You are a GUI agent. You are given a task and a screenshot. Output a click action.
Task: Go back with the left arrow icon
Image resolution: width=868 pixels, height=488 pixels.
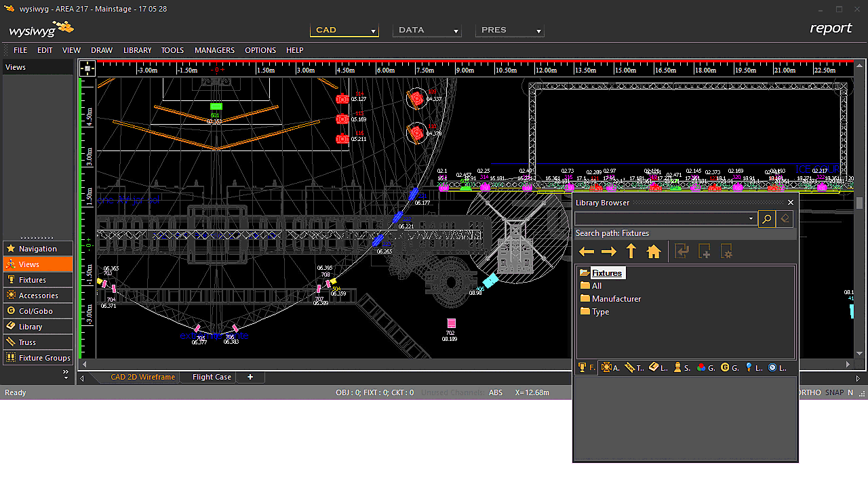pos(587,252)
